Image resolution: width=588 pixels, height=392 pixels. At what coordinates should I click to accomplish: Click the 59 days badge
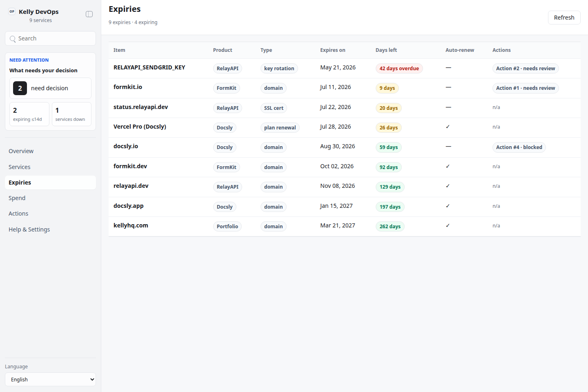tap(389, 147)
